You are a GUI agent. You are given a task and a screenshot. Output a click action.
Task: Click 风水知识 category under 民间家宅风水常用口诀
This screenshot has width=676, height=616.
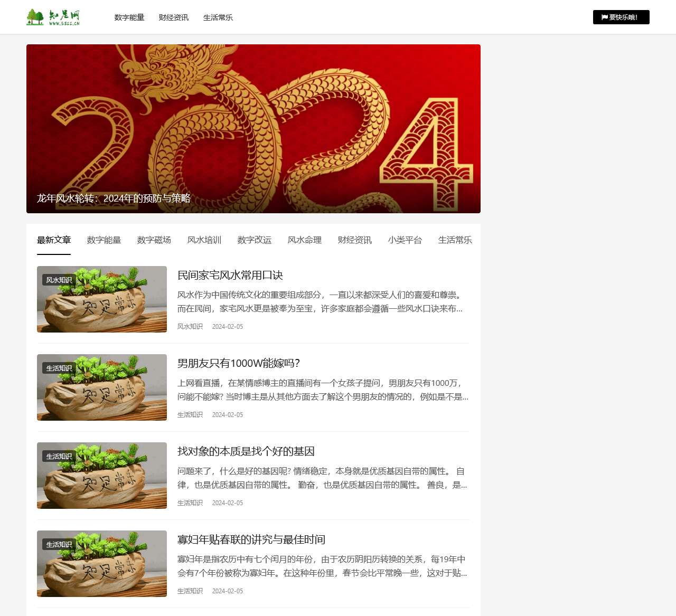190,327
